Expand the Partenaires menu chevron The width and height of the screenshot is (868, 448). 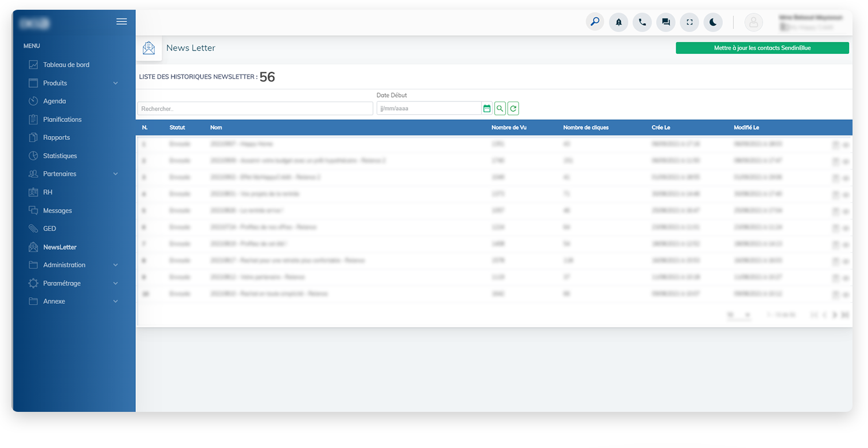tap(115, 174)
